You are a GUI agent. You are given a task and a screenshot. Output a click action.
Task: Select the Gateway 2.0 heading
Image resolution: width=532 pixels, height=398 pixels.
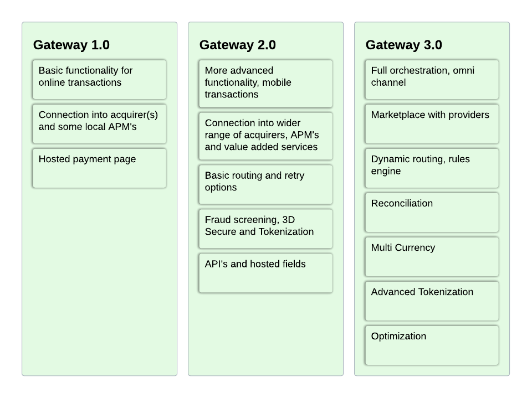click(x=238, y=45)
